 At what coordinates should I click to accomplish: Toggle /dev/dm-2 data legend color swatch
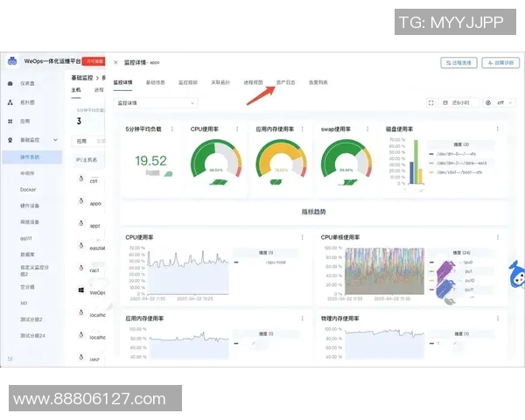pos(431,163)
